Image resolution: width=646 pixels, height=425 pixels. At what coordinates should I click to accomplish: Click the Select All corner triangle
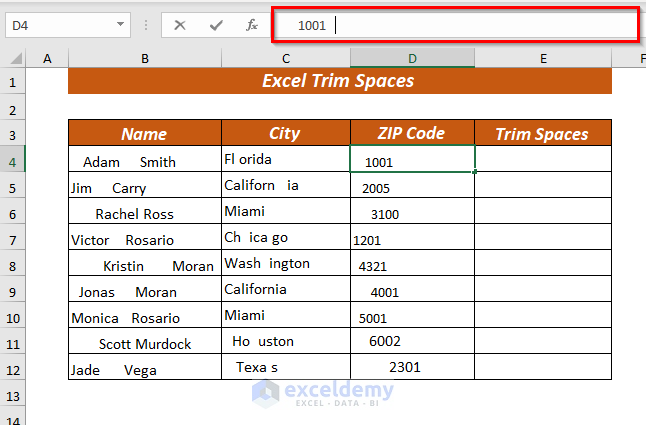(x=16, y=58)
